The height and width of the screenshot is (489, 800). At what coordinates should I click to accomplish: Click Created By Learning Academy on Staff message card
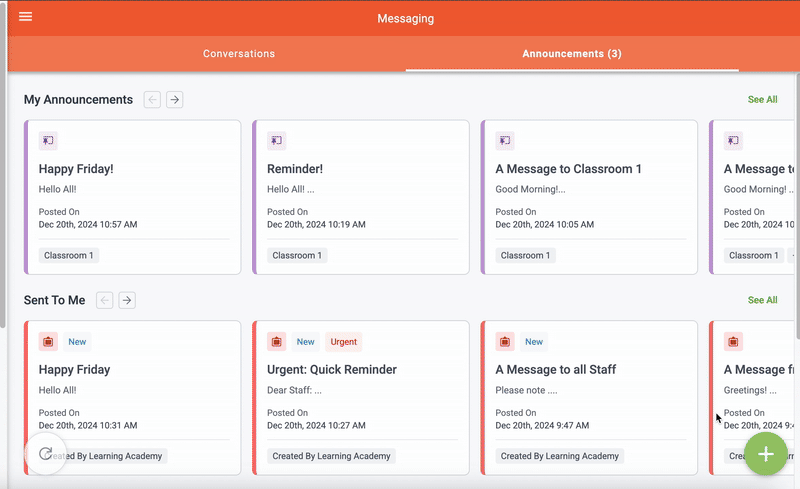[560, 456]
